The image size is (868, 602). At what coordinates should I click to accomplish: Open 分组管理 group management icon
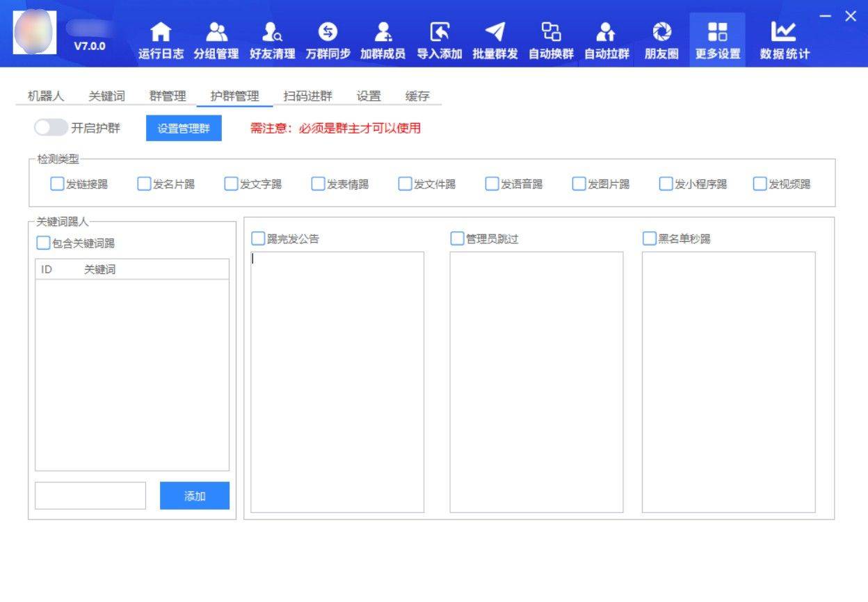tap(216, 33)
